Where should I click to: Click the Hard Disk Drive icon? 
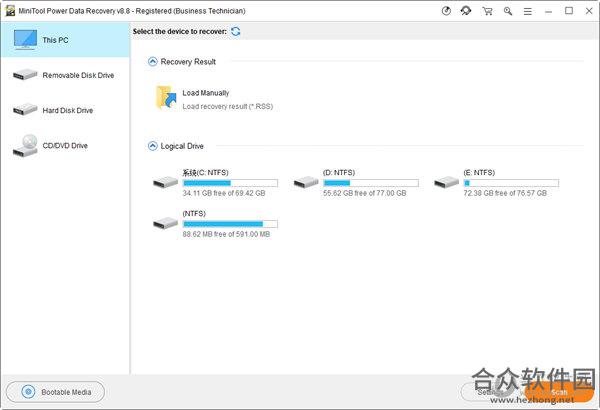tap(25, 109)
